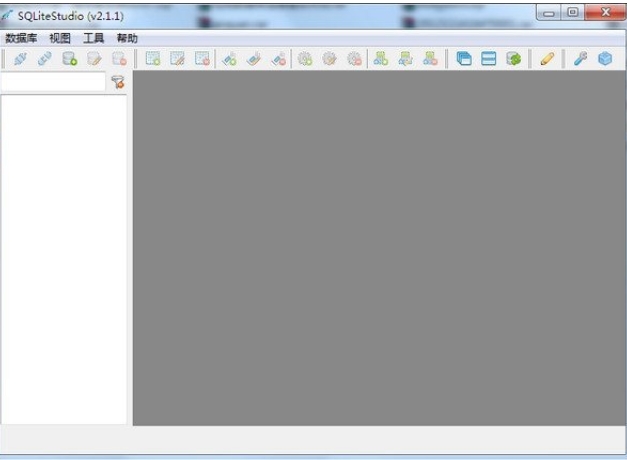Open the 工具 menu

tap(94, 38)
